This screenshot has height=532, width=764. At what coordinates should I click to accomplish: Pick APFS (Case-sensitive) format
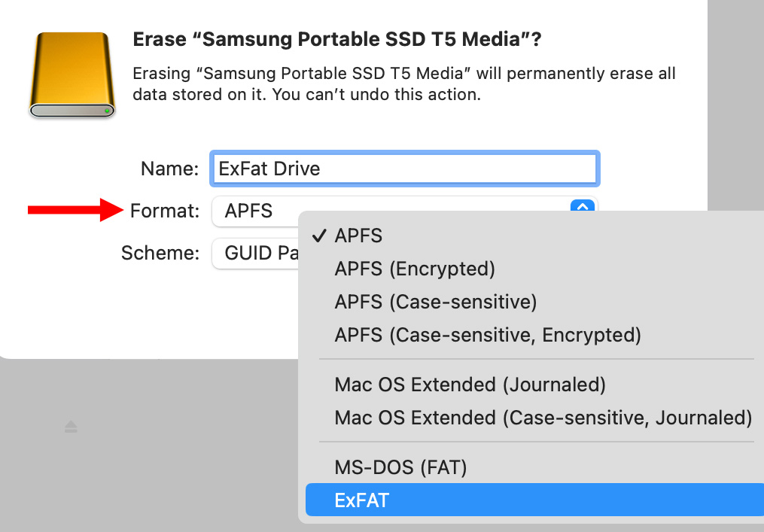pos(436,302)
